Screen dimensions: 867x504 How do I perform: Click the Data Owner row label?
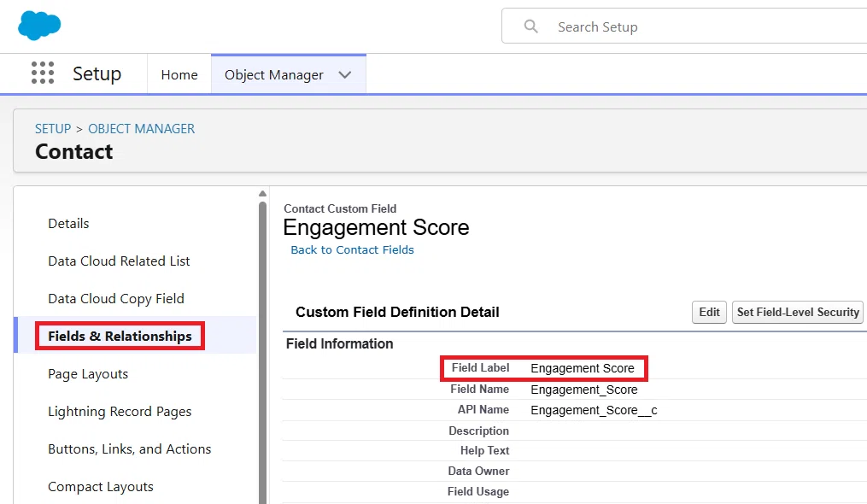(x=479, y=472)
